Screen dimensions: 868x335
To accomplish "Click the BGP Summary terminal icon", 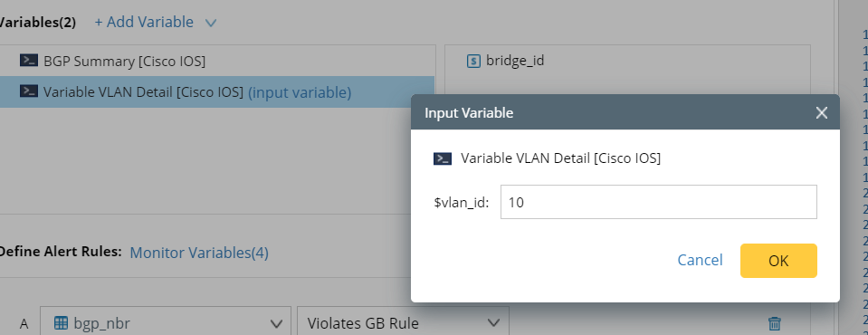I will [x=29, y=61].
